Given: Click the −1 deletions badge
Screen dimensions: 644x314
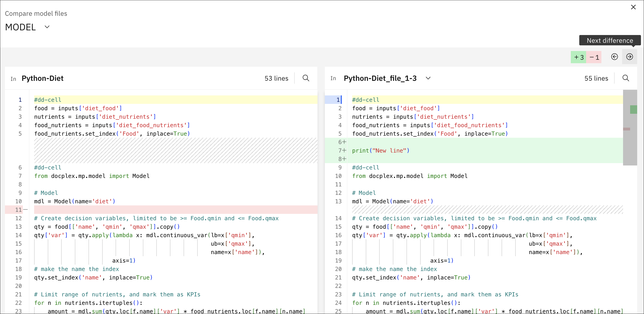Looking at the screenshot, I should pos(594,57).
